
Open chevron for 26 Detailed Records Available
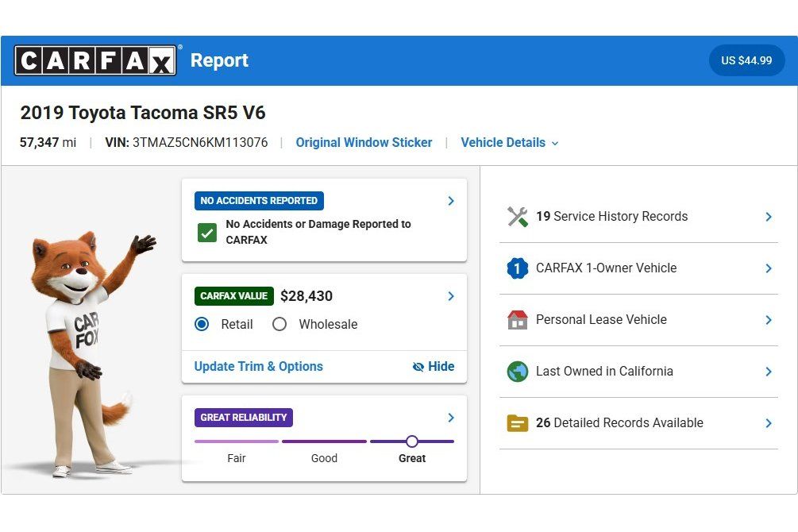(769, 423)
